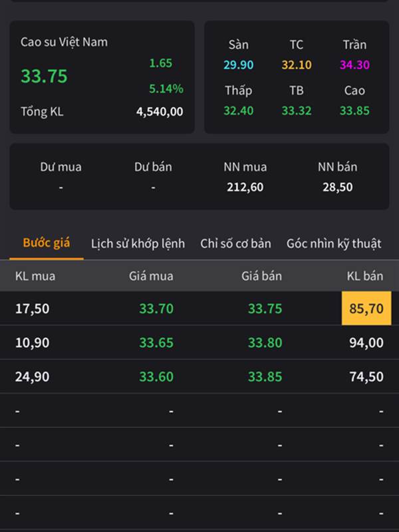Tap the KL bán column header
The image size is (399, 532).
click(365, 276)
